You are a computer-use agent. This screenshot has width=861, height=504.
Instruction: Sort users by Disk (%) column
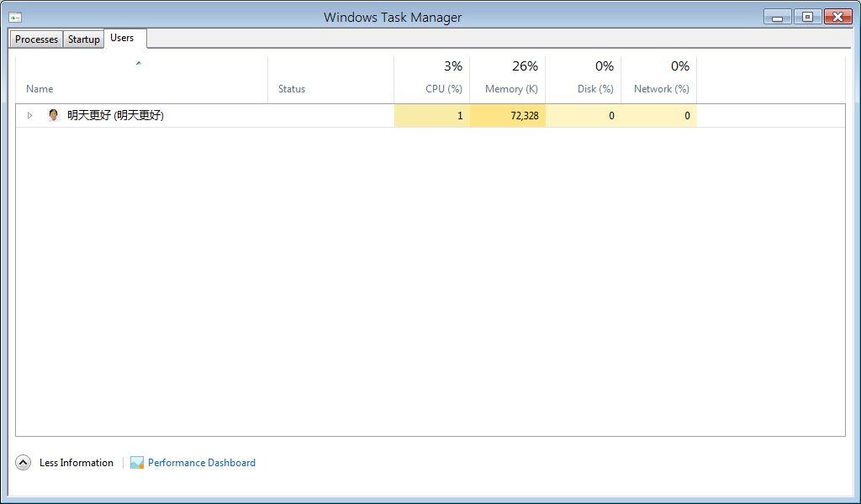(x=584, y=80)
